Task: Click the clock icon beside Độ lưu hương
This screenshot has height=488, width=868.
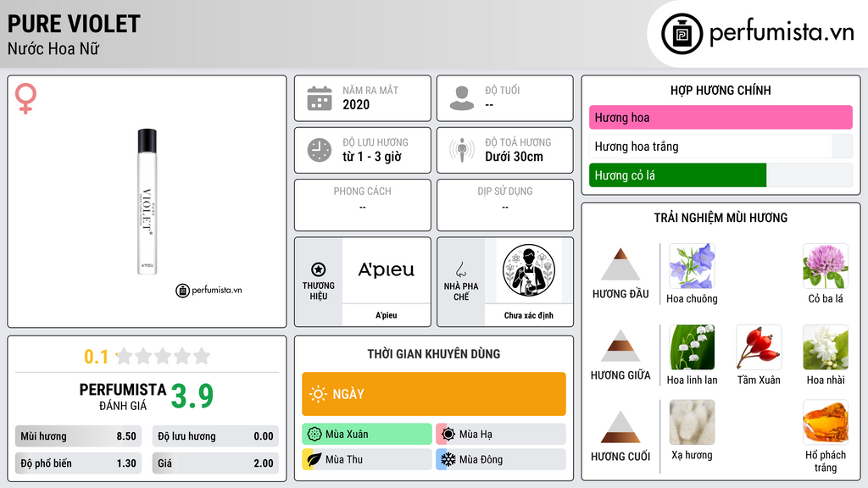Action: click(x=320, y=150)
